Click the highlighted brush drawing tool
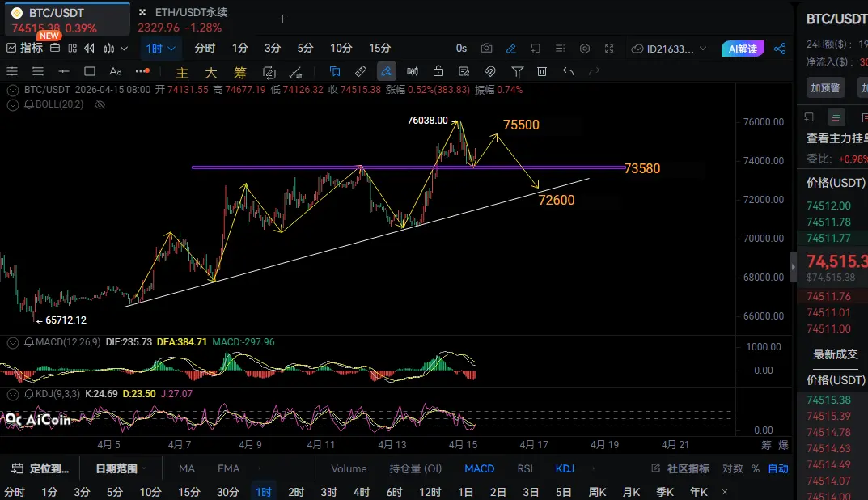868x500 pixels. coord(386,71)
